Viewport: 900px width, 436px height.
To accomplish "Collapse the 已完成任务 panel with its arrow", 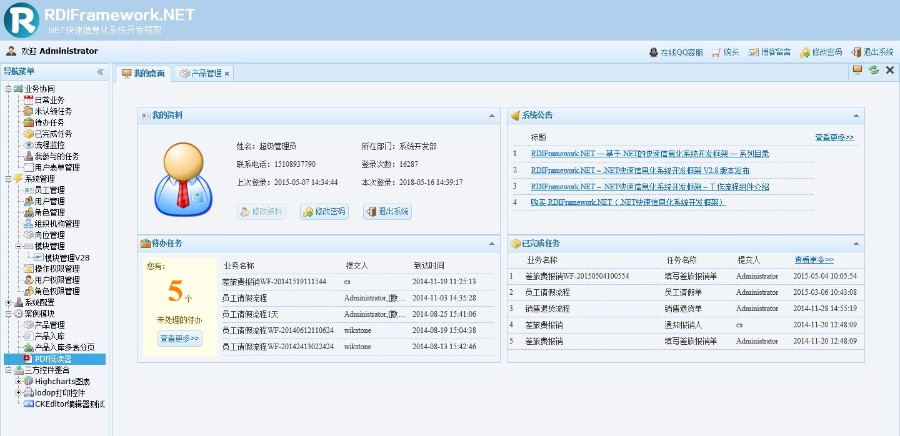I will 856,244.
